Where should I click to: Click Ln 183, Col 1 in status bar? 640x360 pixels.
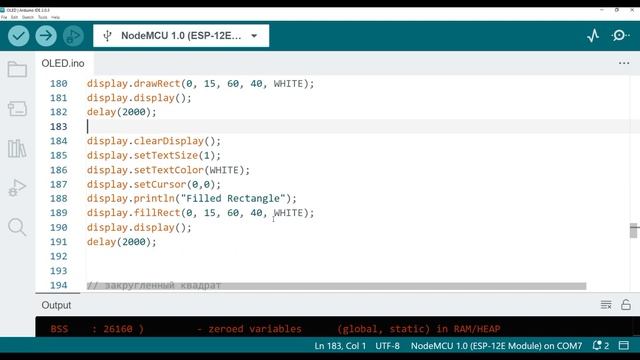pyautogui.click(x=340, y=346)
